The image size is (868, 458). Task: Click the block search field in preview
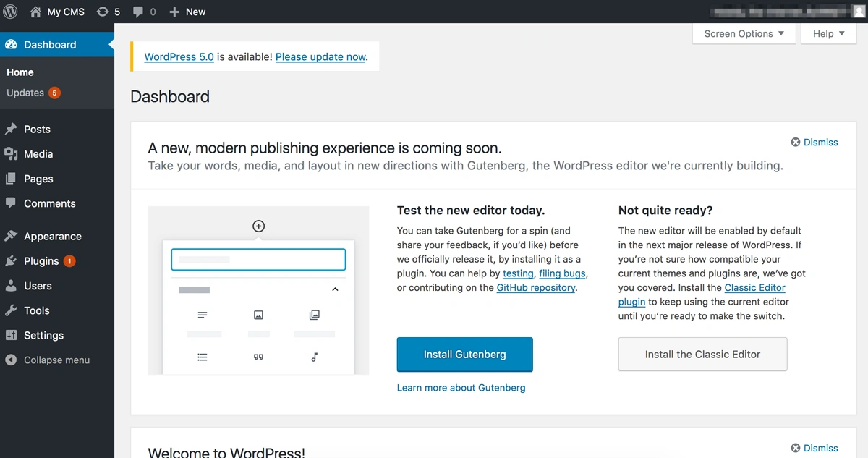click(258, 259)
